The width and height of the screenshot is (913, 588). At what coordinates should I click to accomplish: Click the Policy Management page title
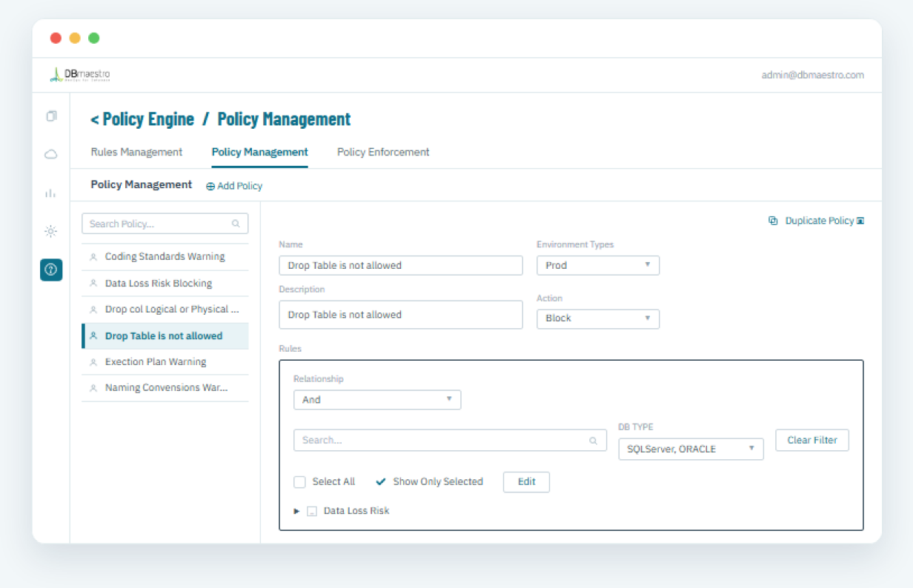284,119
